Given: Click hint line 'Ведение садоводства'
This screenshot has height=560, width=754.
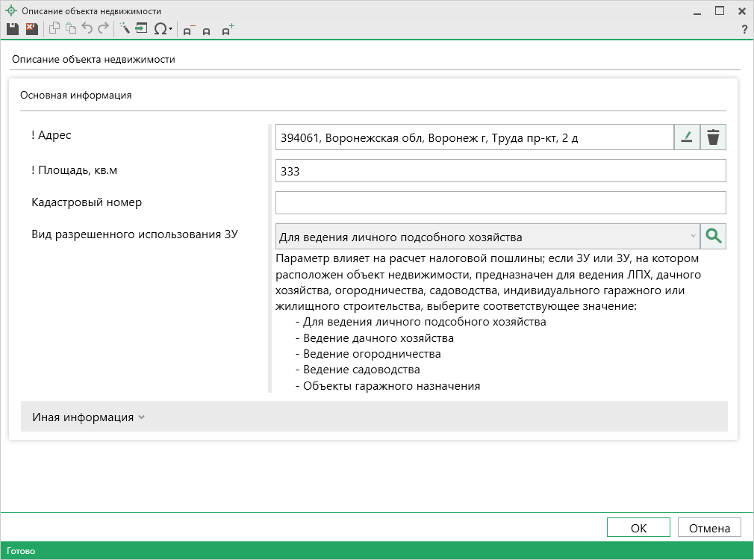Looking at the screenshot, I should pyautogui.click(x=361, y=370).
